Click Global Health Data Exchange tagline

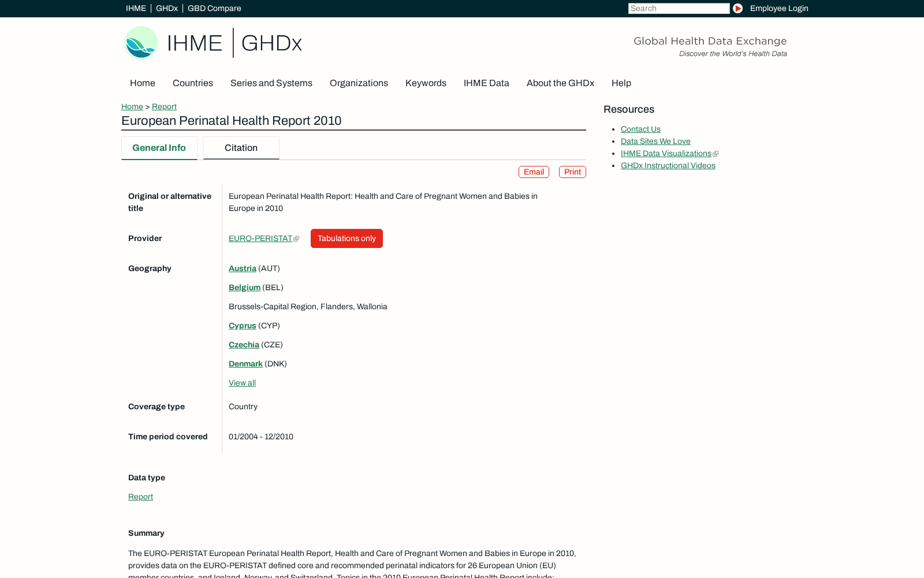(x=710, y=41)
